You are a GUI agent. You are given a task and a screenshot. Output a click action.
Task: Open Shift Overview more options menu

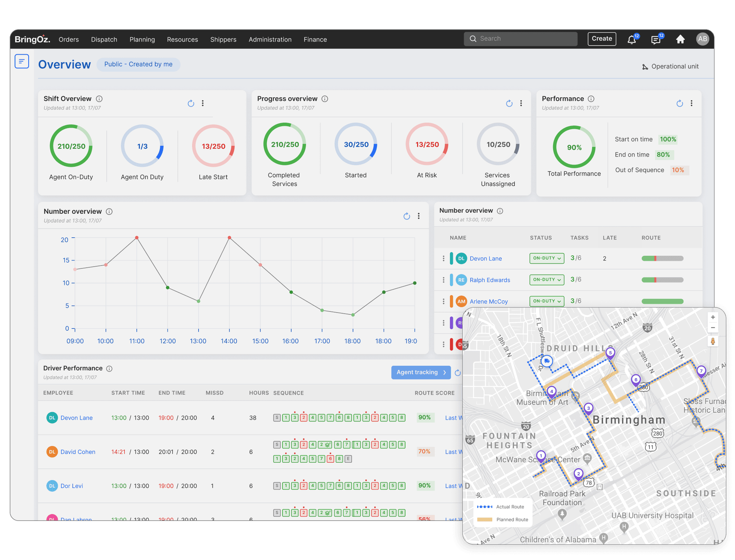pos(203,103)
